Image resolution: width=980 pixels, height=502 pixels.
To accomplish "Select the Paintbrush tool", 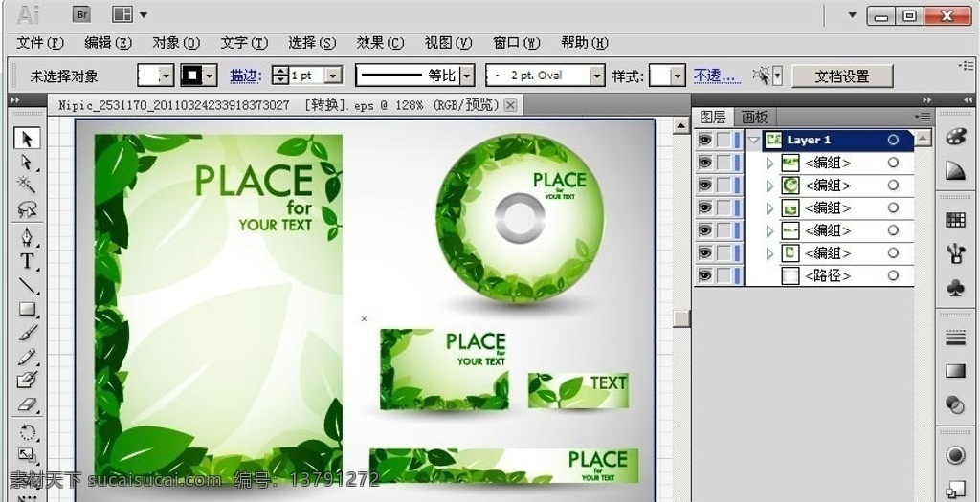I will (27, 332).
